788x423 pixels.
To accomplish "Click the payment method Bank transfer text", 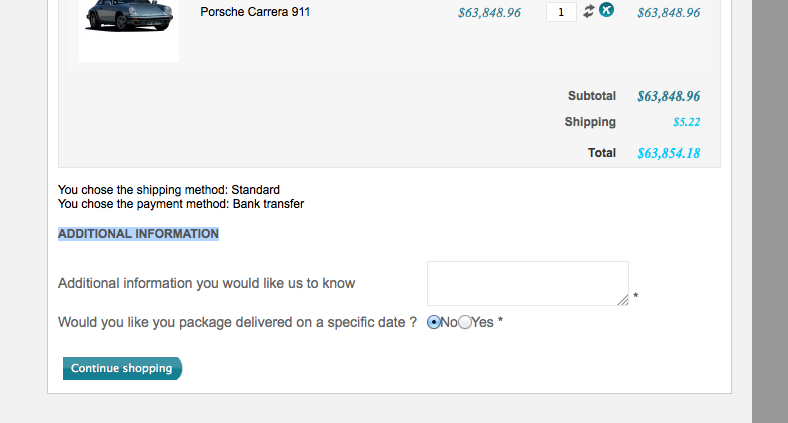I will [181, 204].
